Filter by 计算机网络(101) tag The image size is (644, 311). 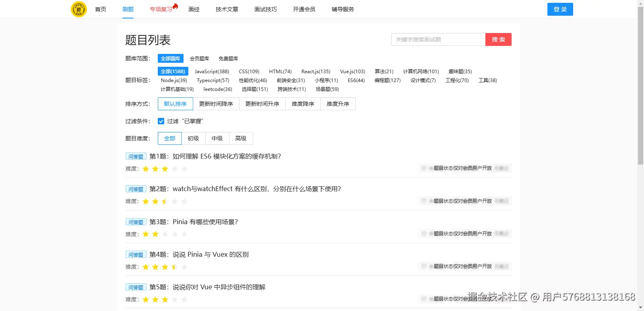pyautogui.click(x=421, y=71)
